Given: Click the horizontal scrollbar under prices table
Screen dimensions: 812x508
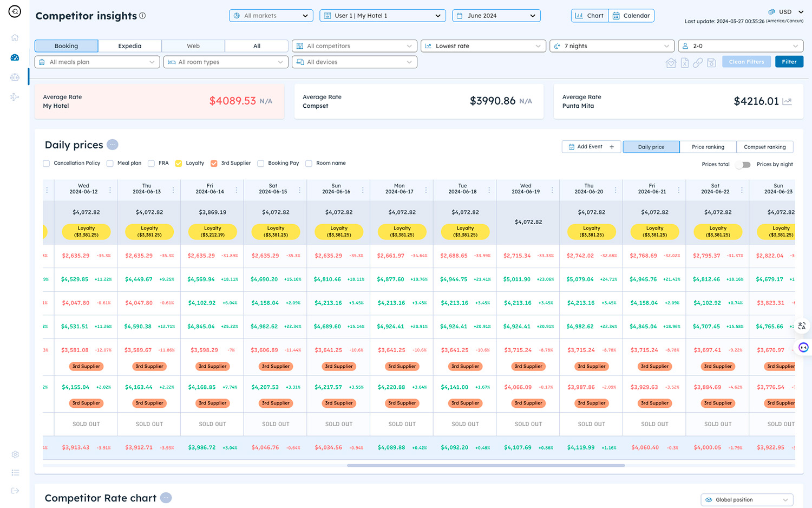Looking at the screenshot, I should (x=486, y=465).
